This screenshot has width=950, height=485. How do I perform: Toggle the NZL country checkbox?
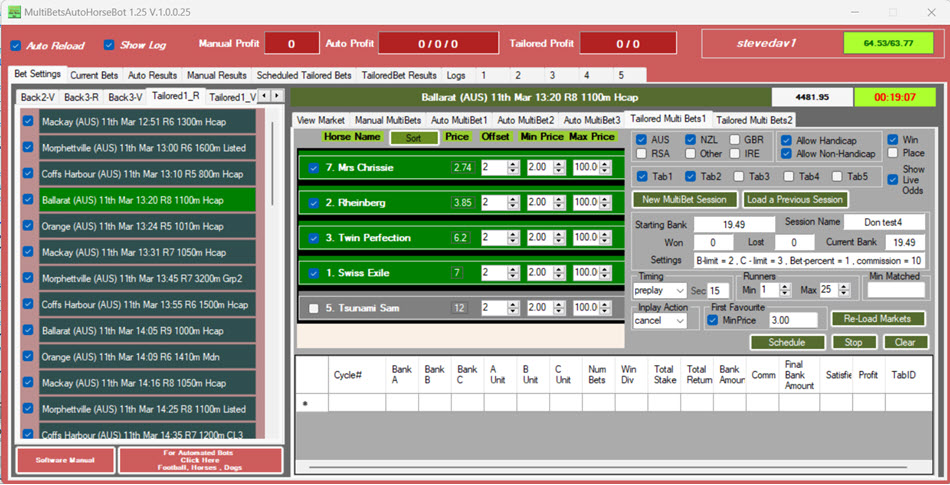click(690, 140)
